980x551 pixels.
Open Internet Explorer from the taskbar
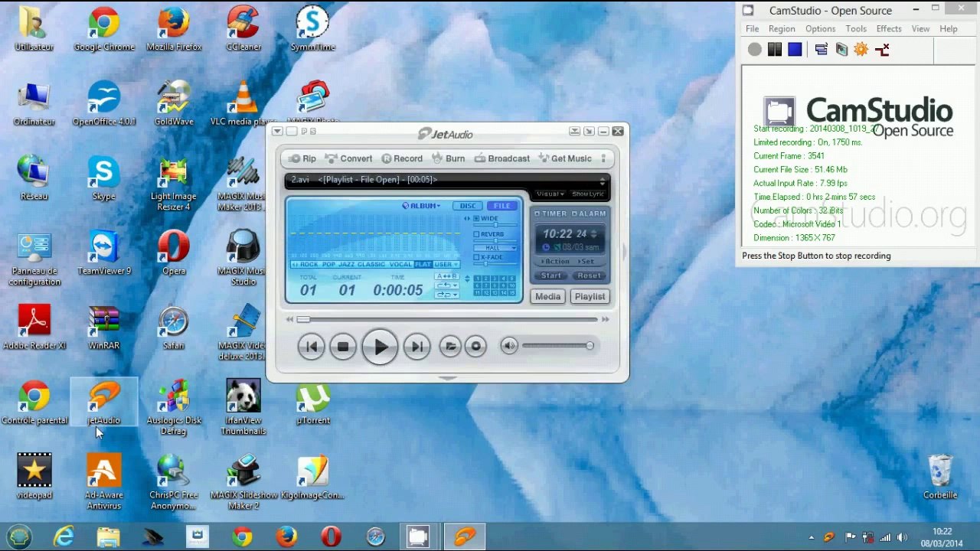(x=64, y=536)
